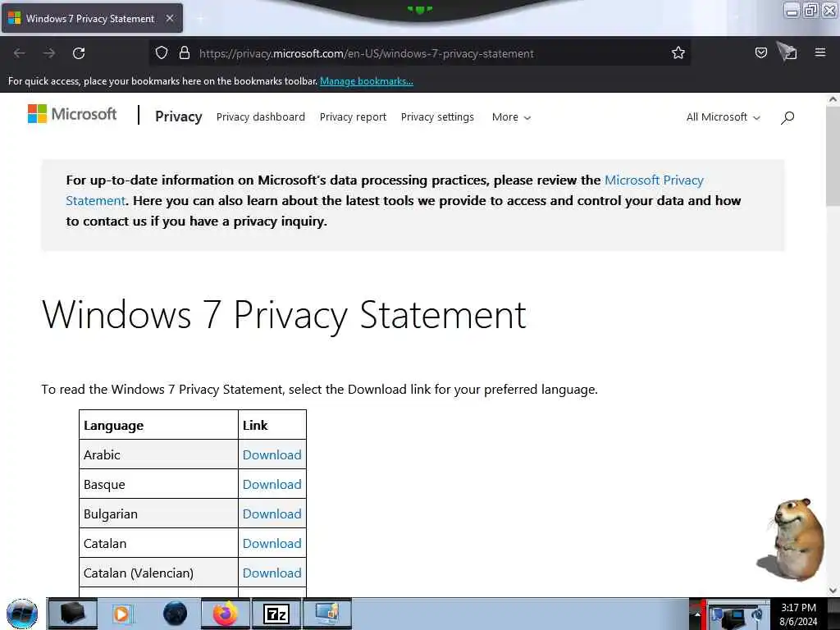The width and height of the screenshot is (840, 630).
Task: Open the Privacy heading link
Action: tap(178, 116)
